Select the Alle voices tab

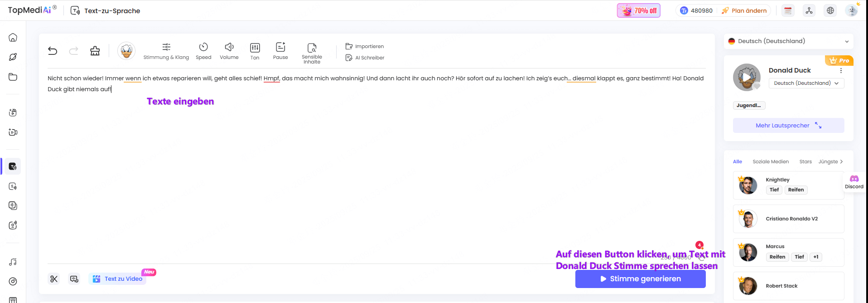738,161
